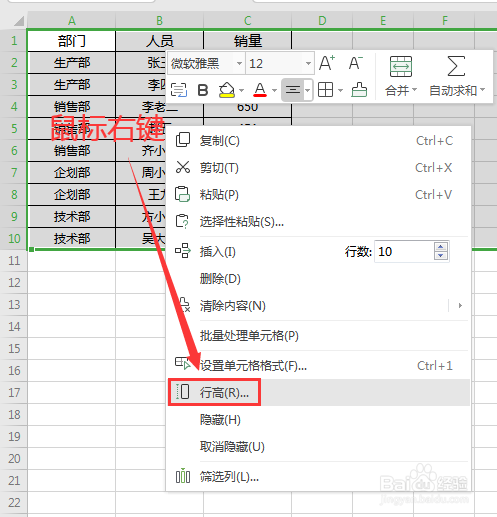The image size is (497, 517).
Task: Select column E header
Action: pos(383,21)
